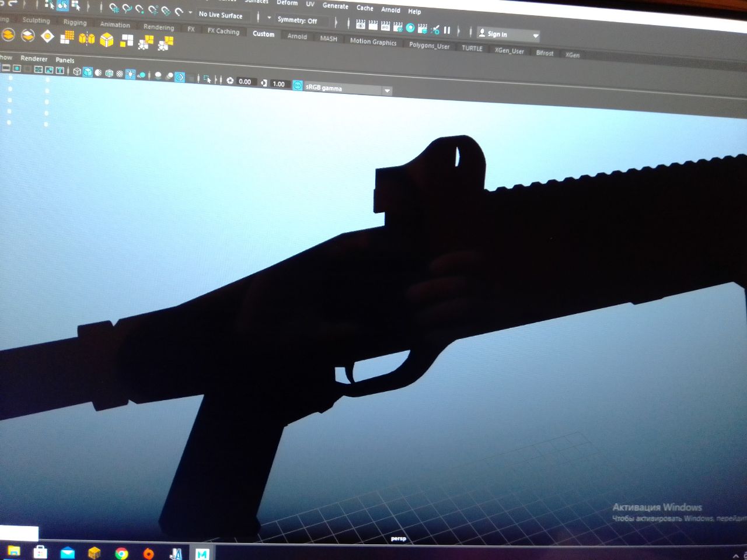Open Render Settings clapperboard icon
The height and width of the screenshot is (560, 747).
point(398,26)
